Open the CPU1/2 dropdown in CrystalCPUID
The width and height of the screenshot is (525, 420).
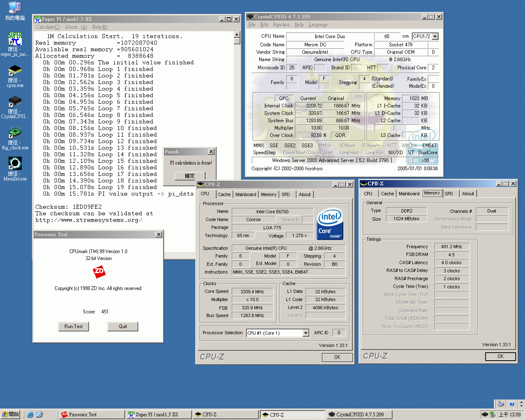pyautogui.click(x=435, y=37)
